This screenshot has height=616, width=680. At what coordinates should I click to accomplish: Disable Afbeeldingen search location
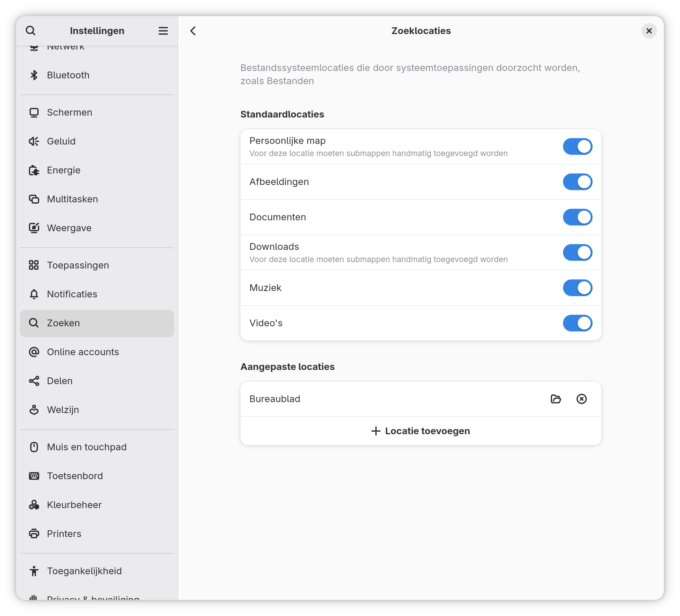click(x=577, y=182)
